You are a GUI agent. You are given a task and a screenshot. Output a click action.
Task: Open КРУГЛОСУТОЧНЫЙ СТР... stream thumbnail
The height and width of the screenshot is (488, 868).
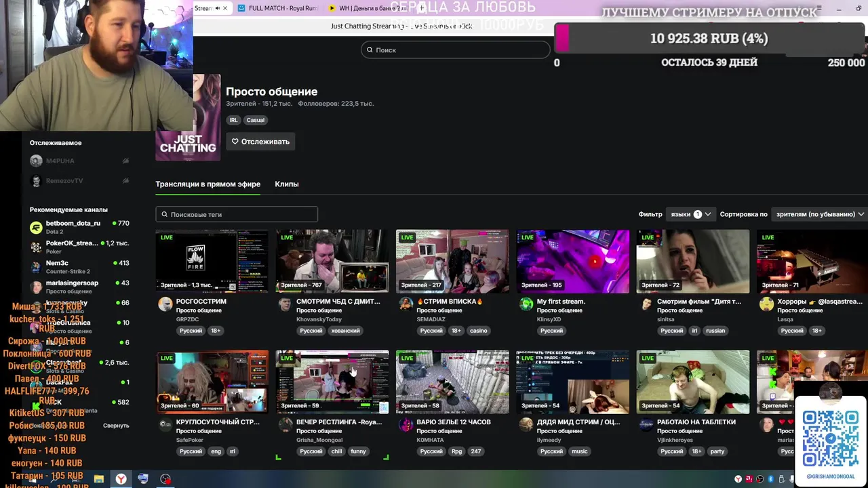pyautogui.click(x=212, y=382)
